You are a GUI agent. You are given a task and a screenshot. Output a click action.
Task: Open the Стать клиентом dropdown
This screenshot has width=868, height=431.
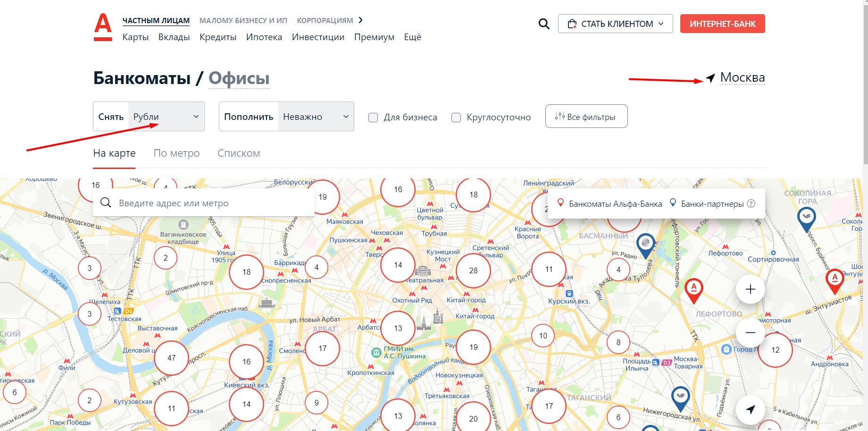point(615,24)
